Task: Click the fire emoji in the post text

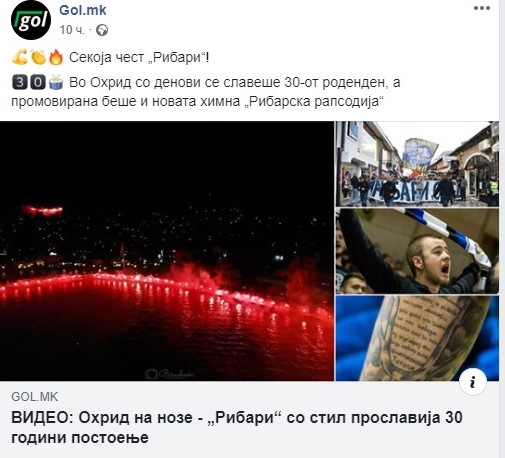Action: pos(56,57)
